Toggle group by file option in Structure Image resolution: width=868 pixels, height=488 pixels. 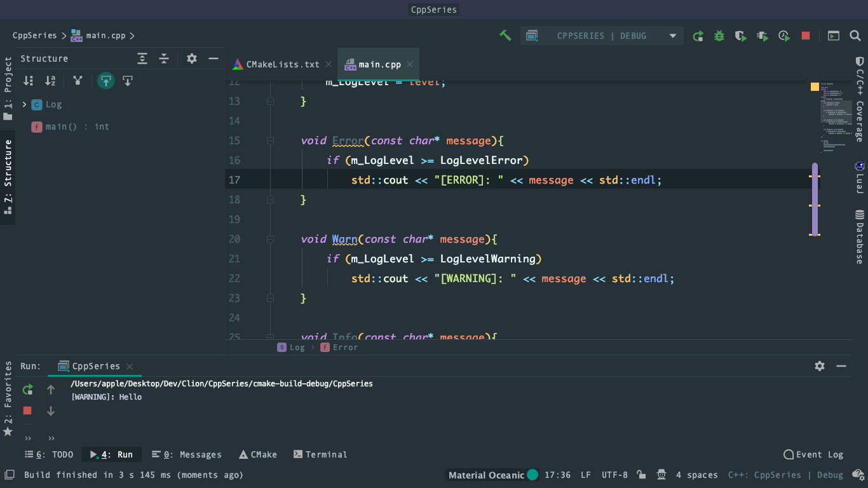tap(78, 81)
